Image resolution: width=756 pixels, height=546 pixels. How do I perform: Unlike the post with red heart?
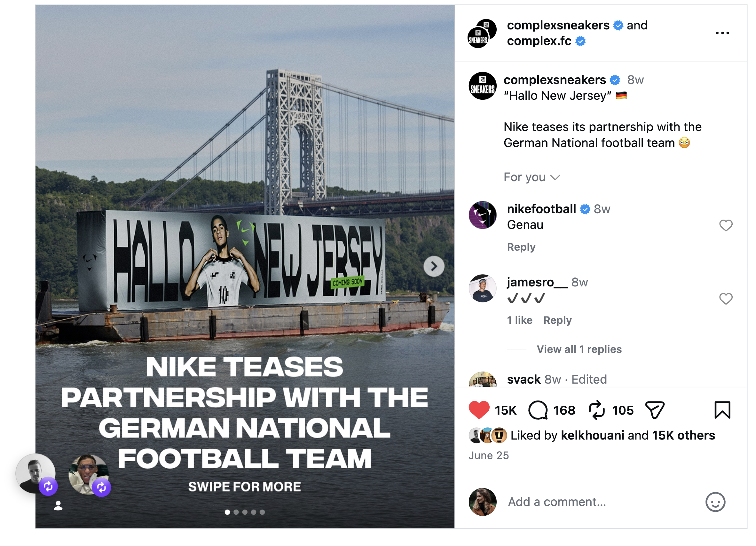click(x=479, y=410)
